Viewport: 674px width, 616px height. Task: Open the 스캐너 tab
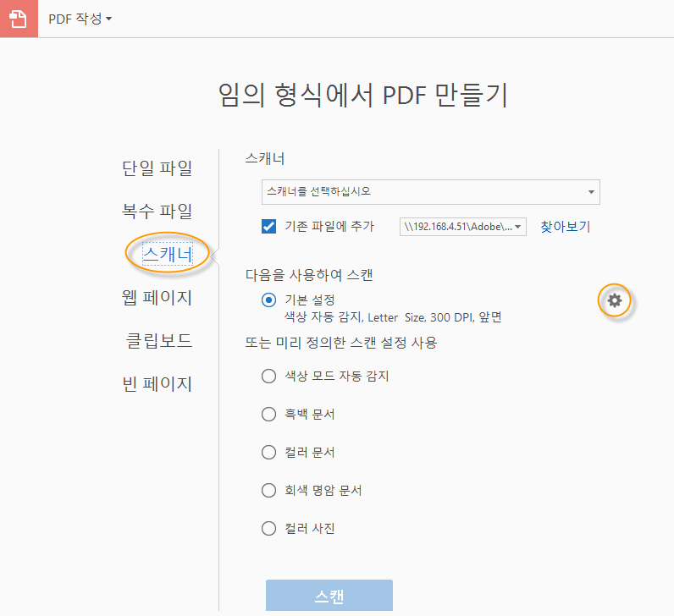click(168, 253)
